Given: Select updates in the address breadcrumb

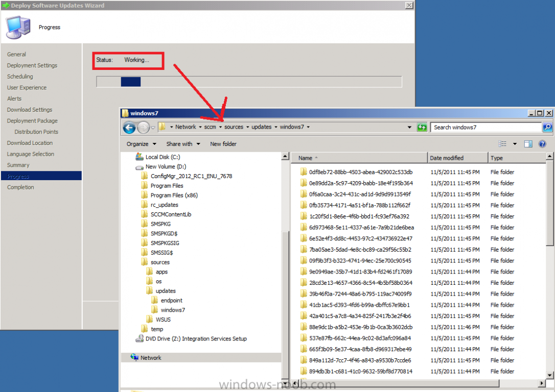Looking at the screenshot, I should pyautogui.click(x=262, y=127).
